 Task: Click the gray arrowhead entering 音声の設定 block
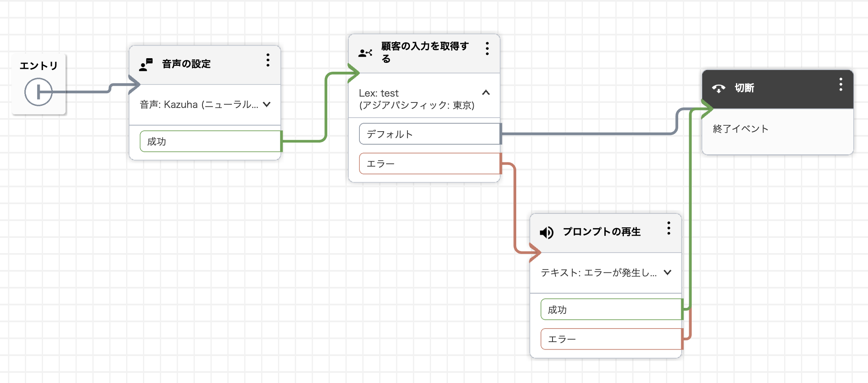(x=134, y=84)
